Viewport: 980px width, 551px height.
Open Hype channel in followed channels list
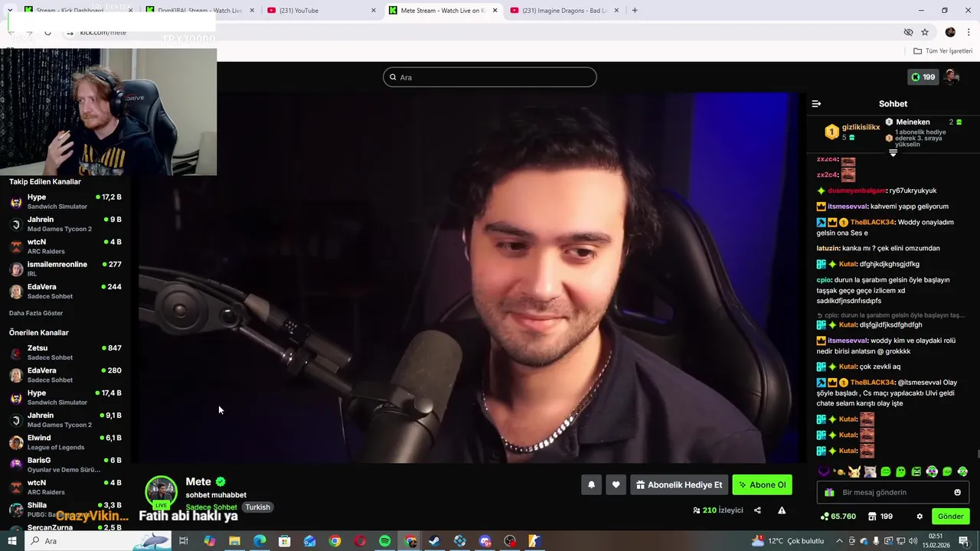65,201
